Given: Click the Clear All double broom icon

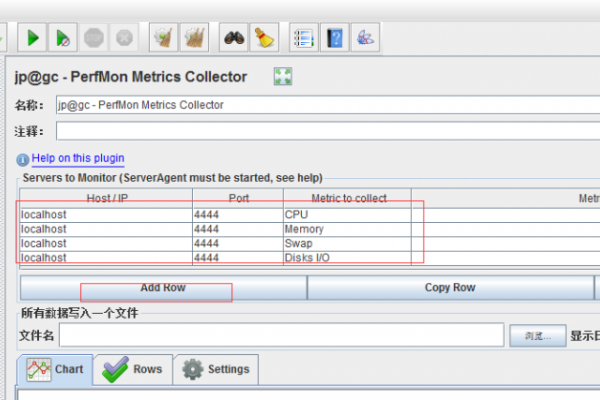Looking at the screenshot, I should tap(194, 39).
